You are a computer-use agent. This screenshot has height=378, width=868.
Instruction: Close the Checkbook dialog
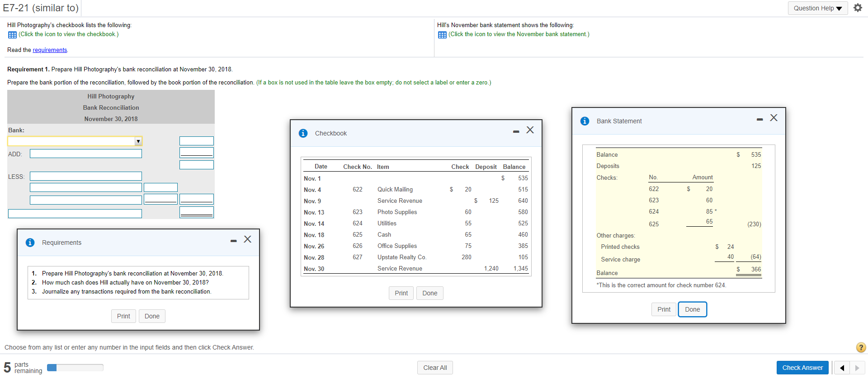[x=530, y=130]
